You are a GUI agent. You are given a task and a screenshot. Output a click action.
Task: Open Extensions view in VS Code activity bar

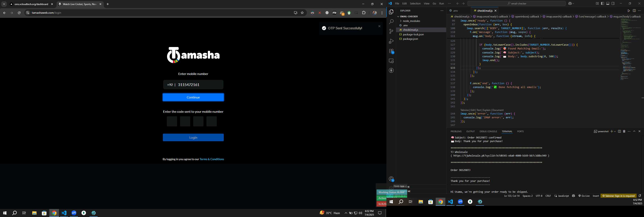click(x=391, y=51)
